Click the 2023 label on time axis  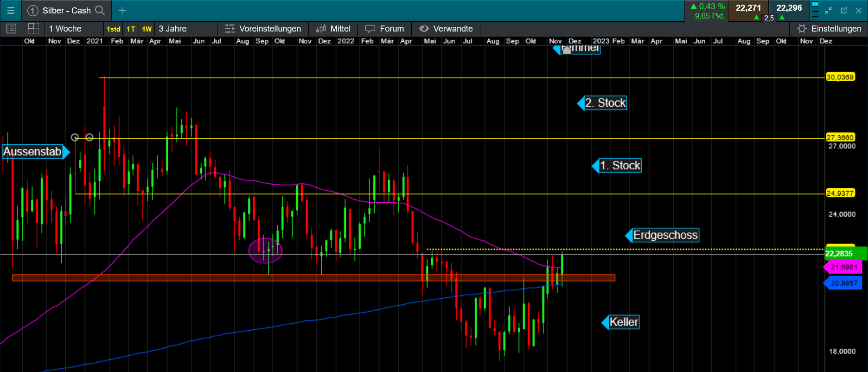pyautogui.click(x=601, y=41)
